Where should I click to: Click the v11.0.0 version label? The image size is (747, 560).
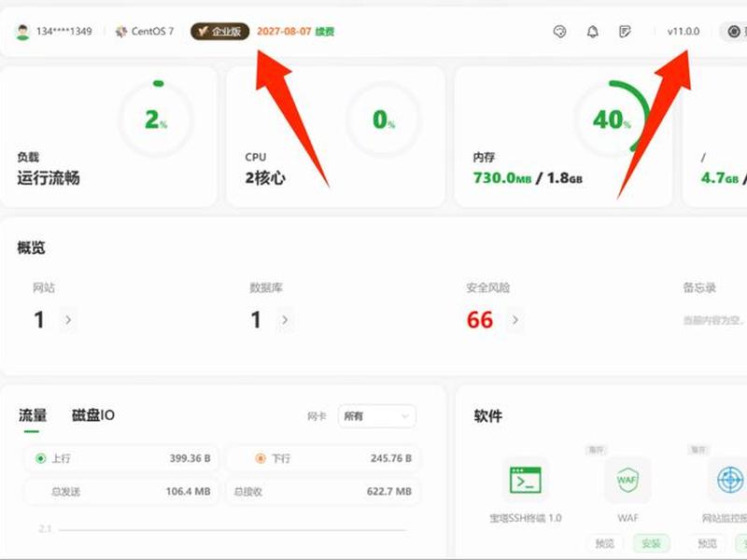[x=684, y=32]
